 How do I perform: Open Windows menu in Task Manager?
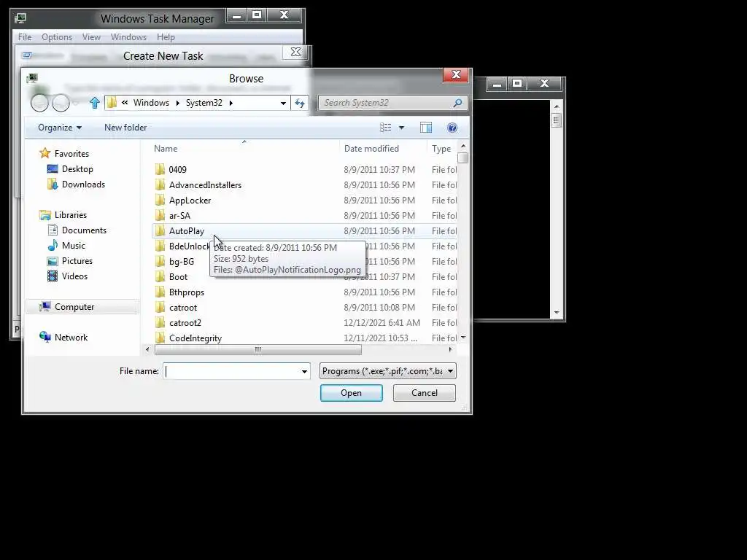(x=128, y=37)
